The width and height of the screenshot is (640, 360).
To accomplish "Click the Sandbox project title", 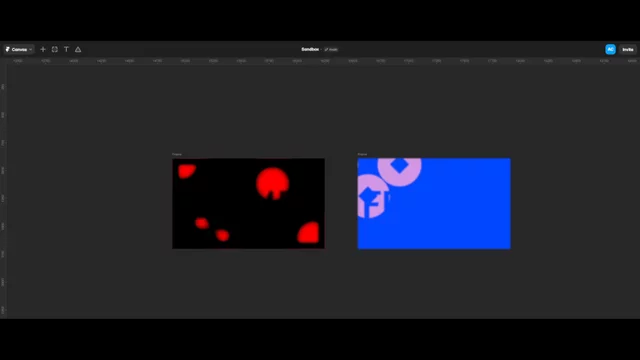I will pos(310,49).
